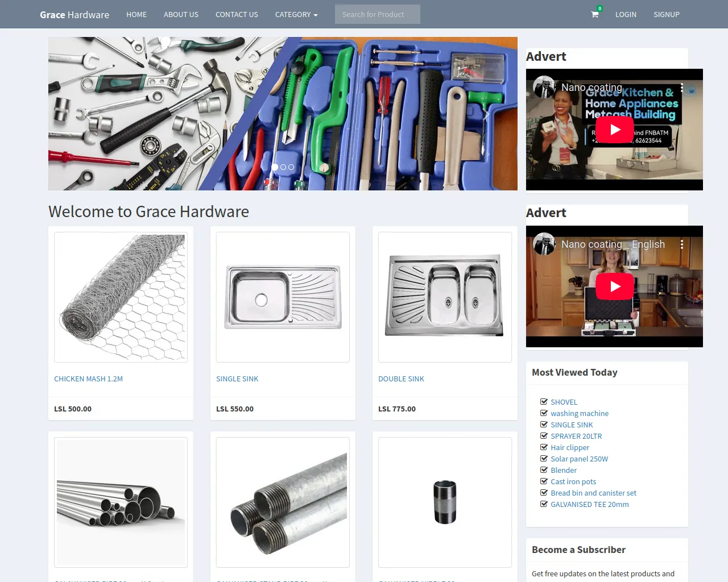Click checkmark icon beside SPRAYER 20LTR
This screenshot has width=728, height=582.
pyautogui.click(x=544, y=436)
